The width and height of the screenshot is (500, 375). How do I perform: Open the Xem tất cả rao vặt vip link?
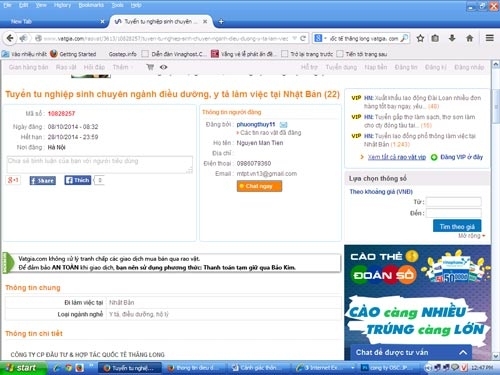(x=397, y=157)
